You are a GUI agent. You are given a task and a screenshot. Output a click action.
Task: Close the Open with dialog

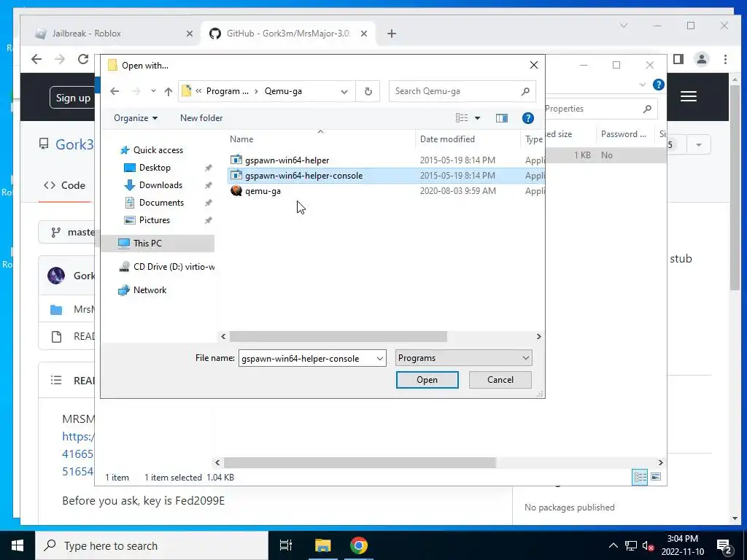point(534,65)
